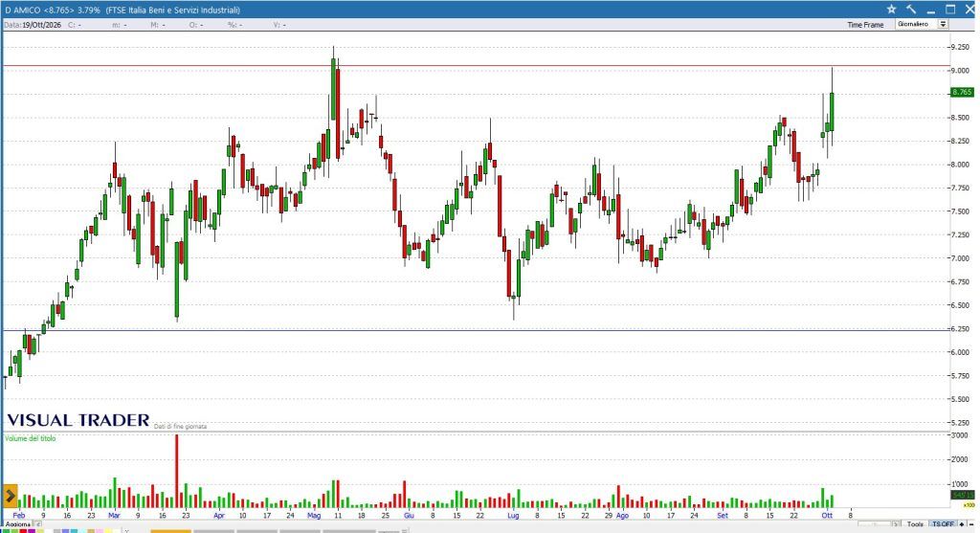Click the red horizontal resistance line near 9.000

pyautogui.click(x=475, y=66)
